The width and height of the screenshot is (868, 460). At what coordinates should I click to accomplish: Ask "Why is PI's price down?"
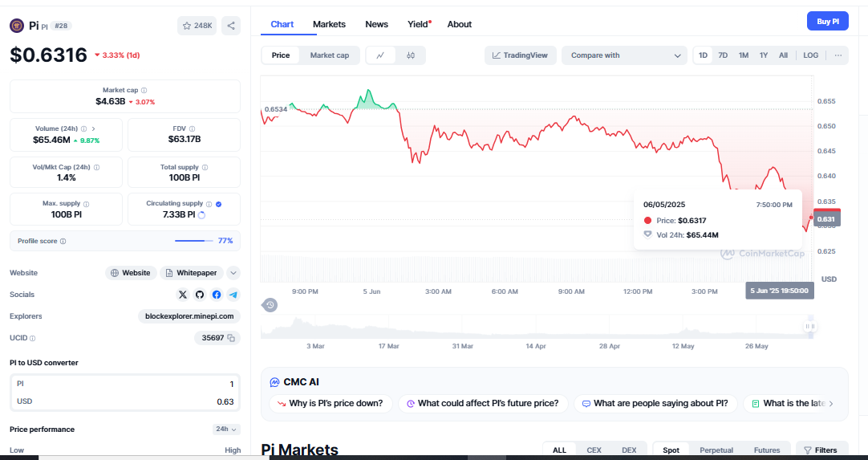click(x=331, y=404)
